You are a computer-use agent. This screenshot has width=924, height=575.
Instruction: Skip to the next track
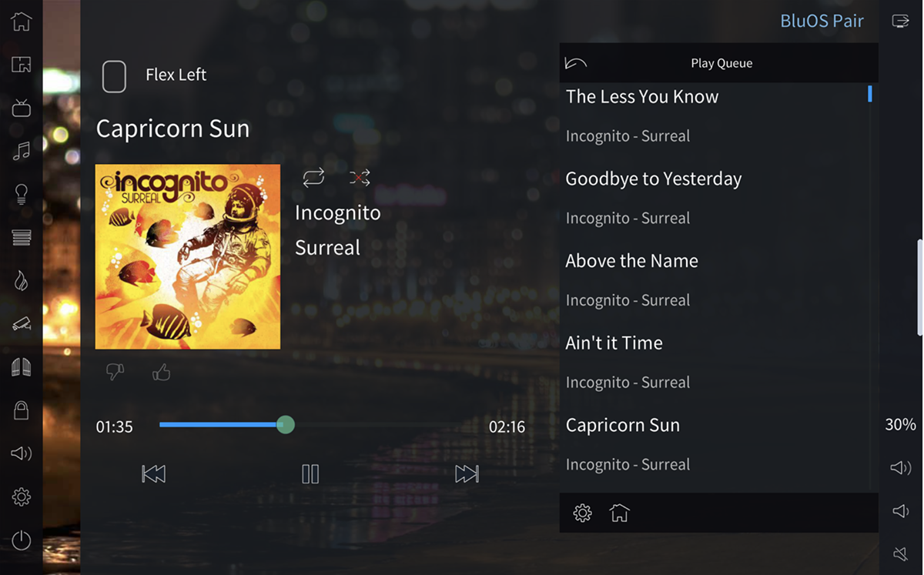pyautogui.click(x=467, y=474)
